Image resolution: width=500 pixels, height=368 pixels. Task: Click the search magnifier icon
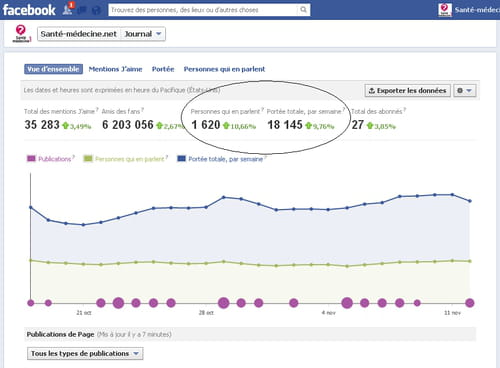(x=303, y=10)
